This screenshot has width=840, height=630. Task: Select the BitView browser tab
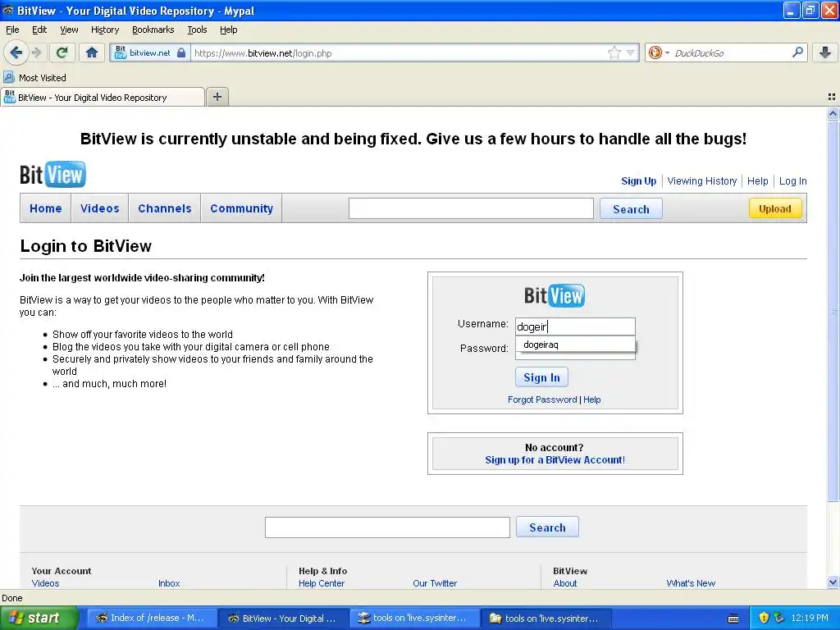(103, 98)
